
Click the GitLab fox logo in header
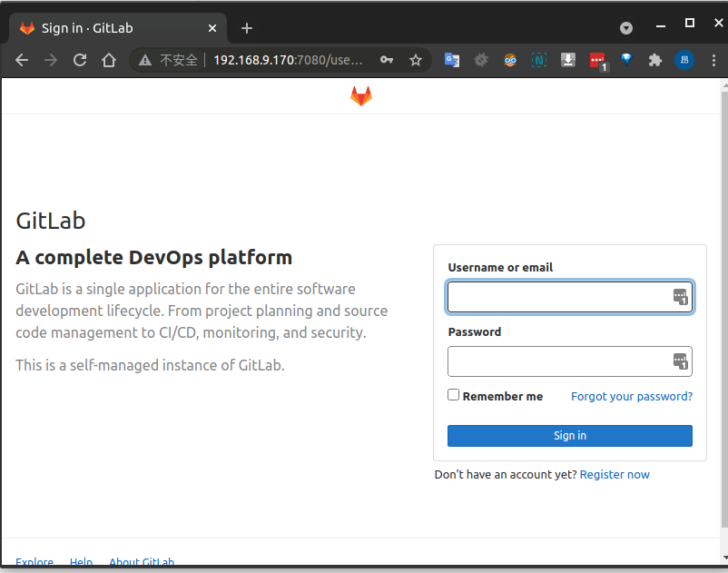tap(361, 96)
